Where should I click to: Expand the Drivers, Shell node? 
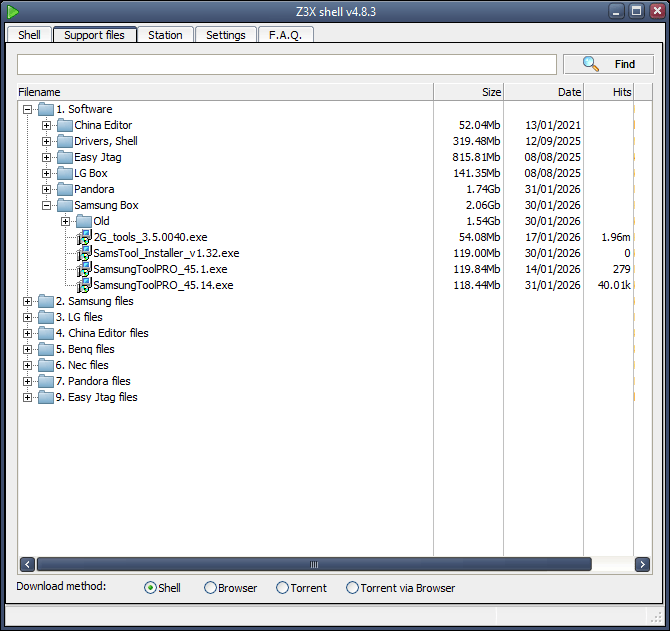[x=46, y=141]
